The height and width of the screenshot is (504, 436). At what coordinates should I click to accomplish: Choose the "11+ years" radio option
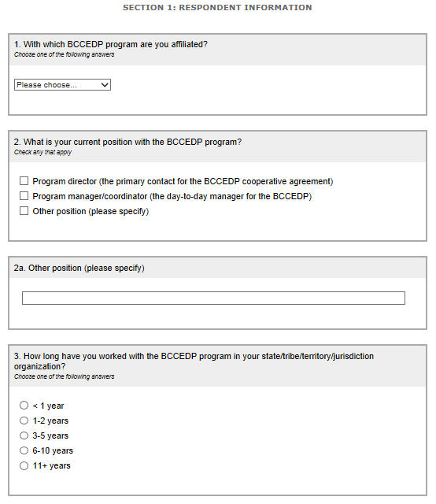tap(24, 465)
